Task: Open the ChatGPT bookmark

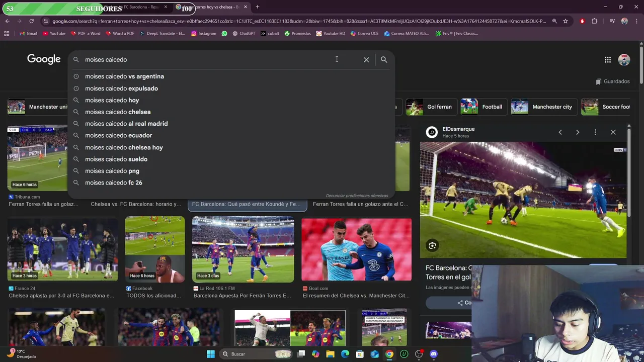Action: 244,34
